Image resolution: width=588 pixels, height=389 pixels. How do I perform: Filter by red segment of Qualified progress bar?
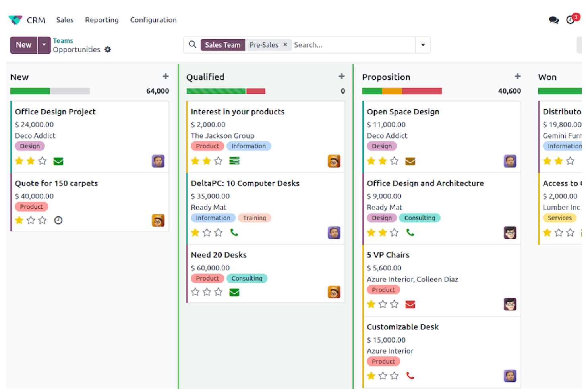256,91
